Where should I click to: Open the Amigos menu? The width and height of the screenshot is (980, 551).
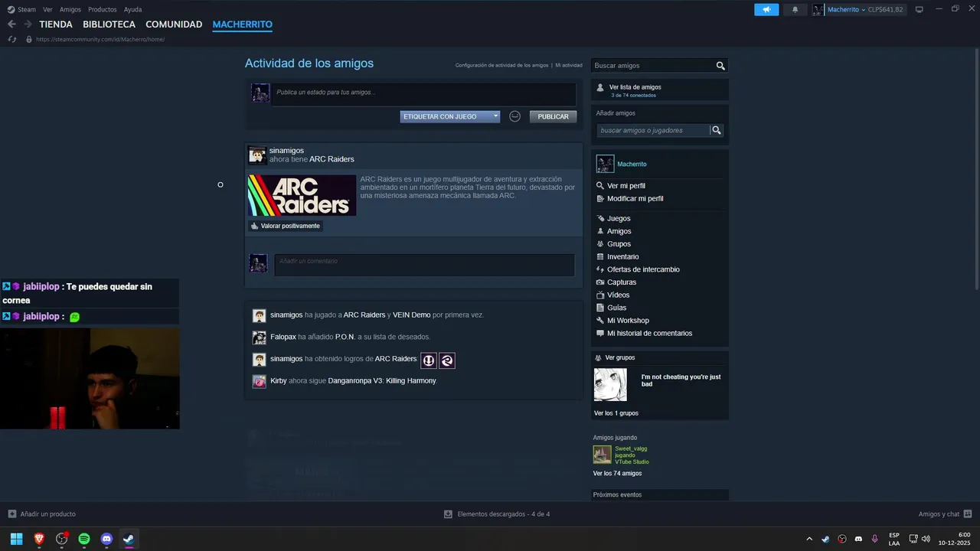coord(70,10)
